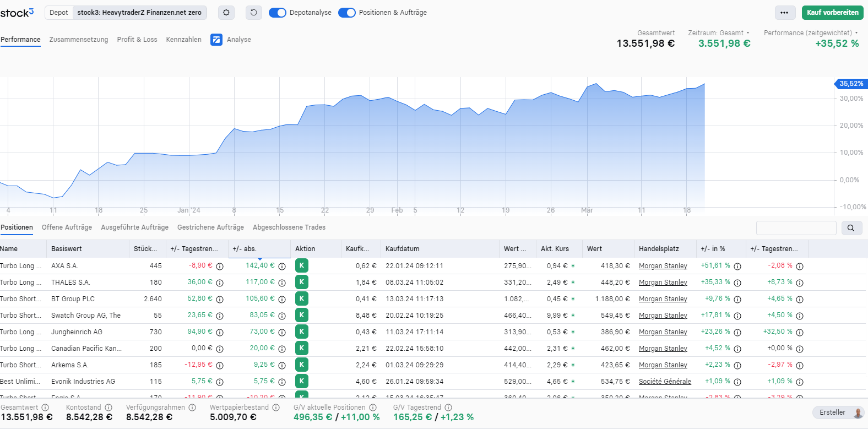Click the Kauf vorbereiten button
Screen dimensions: 868x429
click(x=832, y=12)
